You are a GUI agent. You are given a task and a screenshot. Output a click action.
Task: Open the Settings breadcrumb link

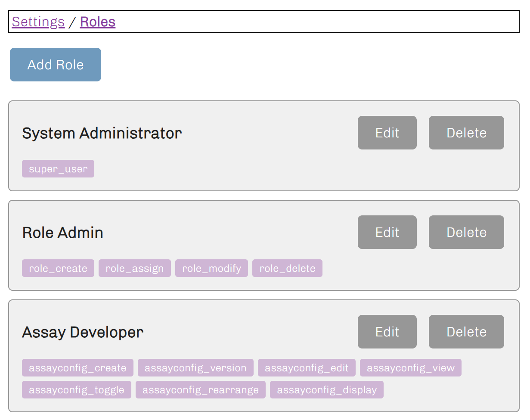tap(38, 22)
